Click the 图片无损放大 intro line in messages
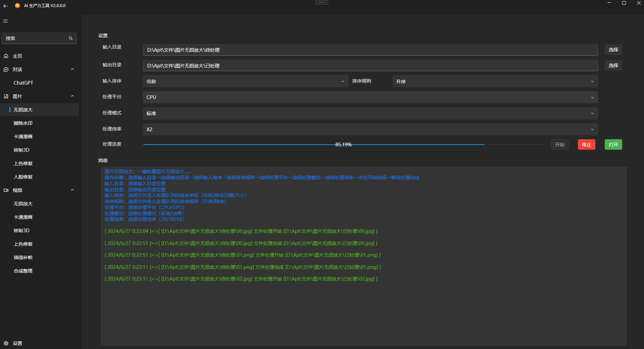 (148, 171)
